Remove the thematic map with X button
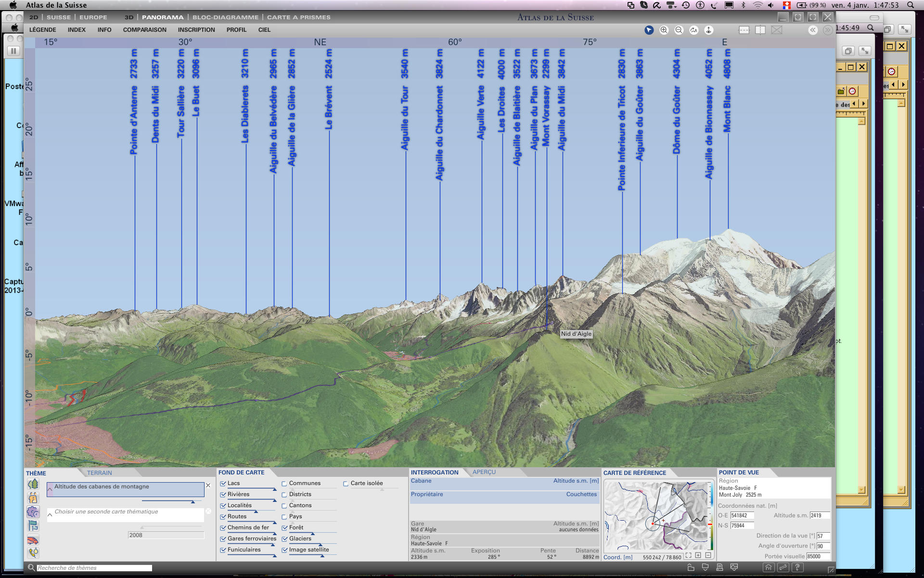The width and height of the screenshot is (924, 578). 208,486
